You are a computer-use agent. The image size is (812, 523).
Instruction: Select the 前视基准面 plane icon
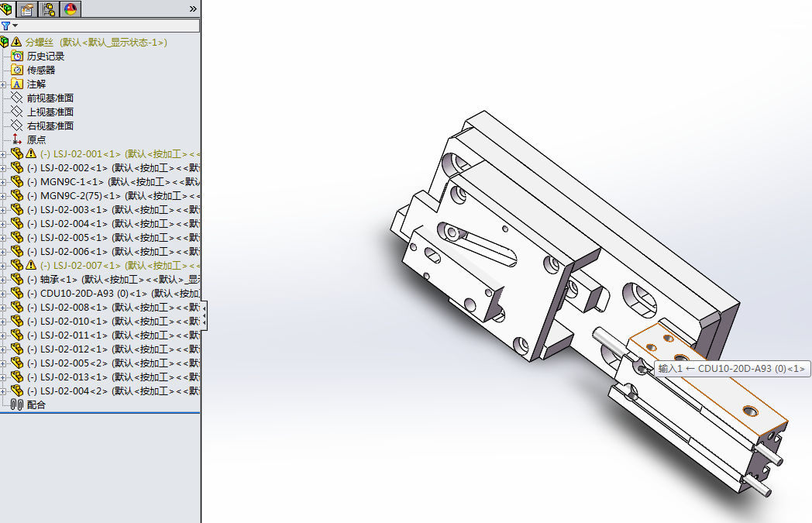(17, 98)
